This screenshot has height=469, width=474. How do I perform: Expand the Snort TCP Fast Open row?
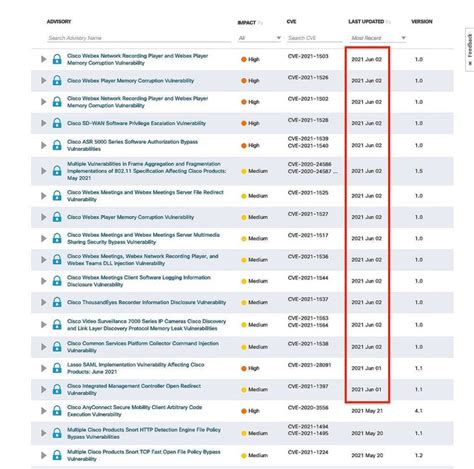(43, 455)
